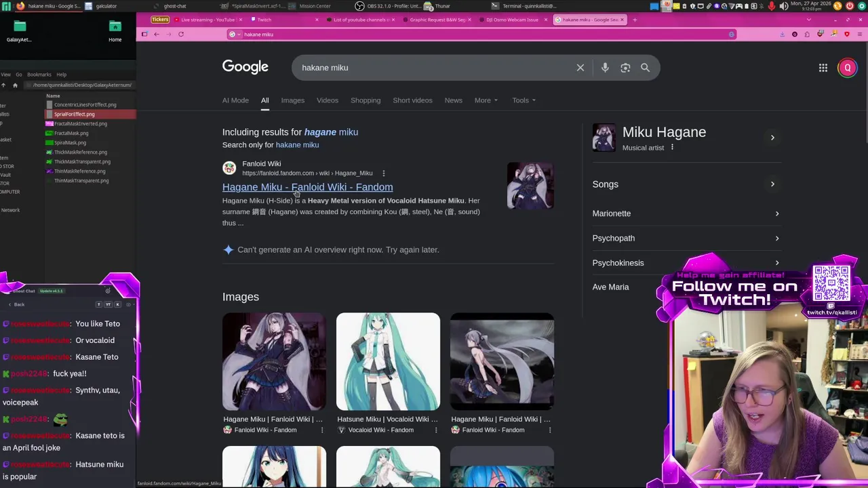This screenshot has height=488, width=868.
Task: Open the Psychokinesis song entry
Action: point(686,263)
